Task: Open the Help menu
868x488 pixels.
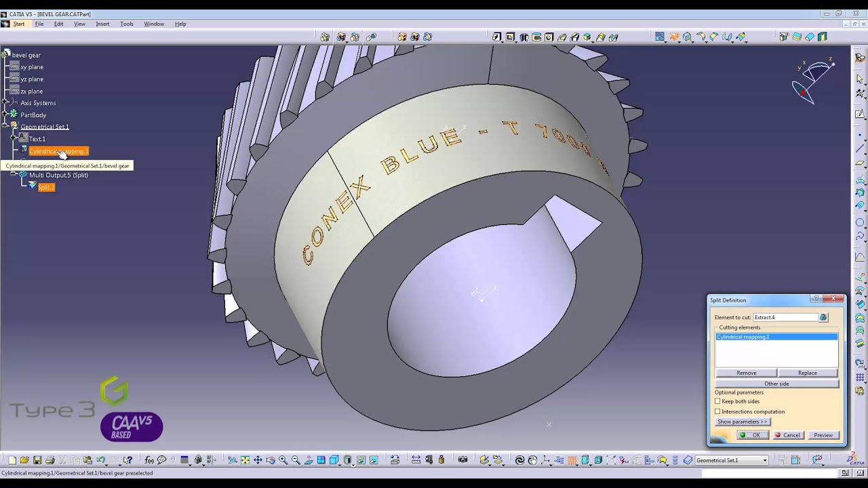Action: pos(180,24)
